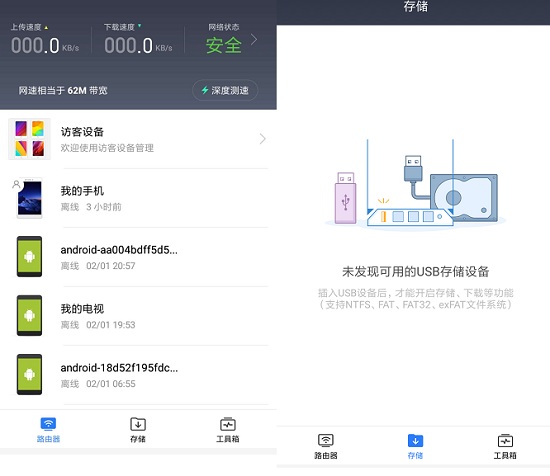Click the 上传速度 upload speed value
This screenshot has height=476, width=550.
[x=45, y=46]
